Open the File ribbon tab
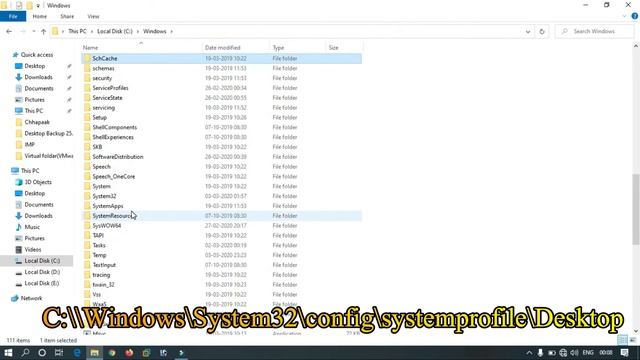640x360 pixels. click(x=13, y=16)
